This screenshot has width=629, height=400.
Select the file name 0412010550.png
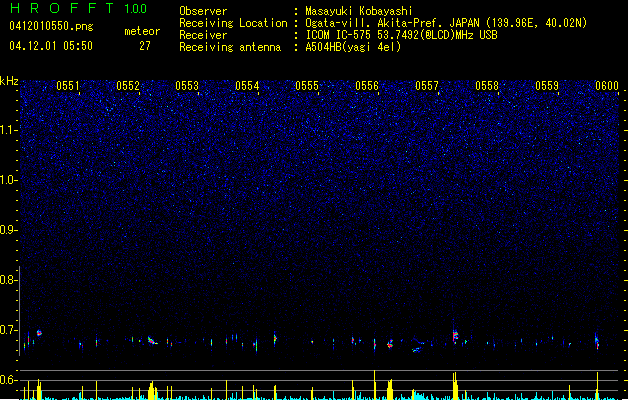pyautogui.click(x=51, y=26)
